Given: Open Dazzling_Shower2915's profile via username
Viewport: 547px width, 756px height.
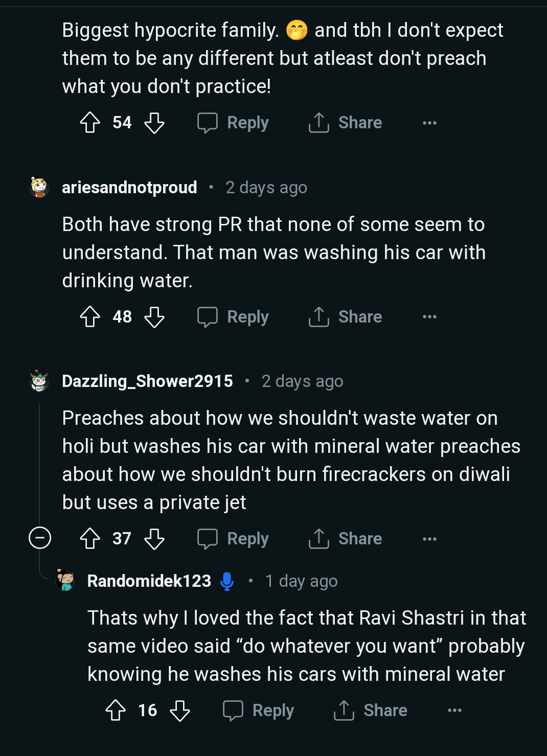Looking at the screenshot, I should 147,381.
